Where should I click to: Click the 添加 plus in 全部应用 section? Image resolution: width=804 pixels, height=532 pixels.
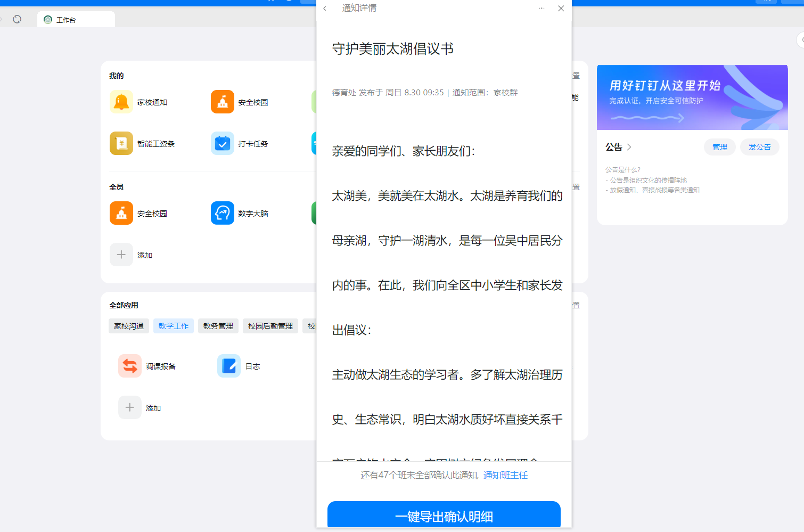click(x=129, y=407)
